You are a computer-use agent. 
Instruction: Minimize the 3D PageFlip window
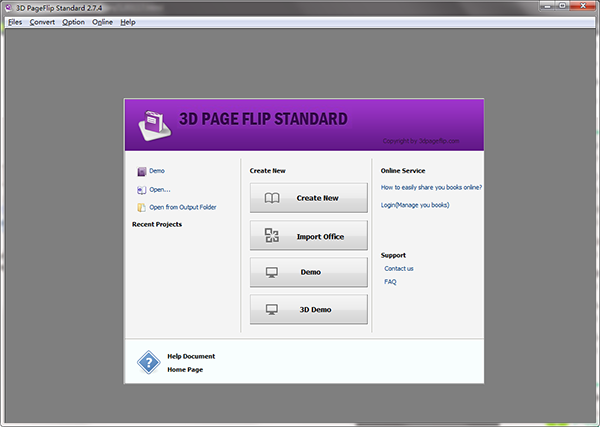point(548,5)
